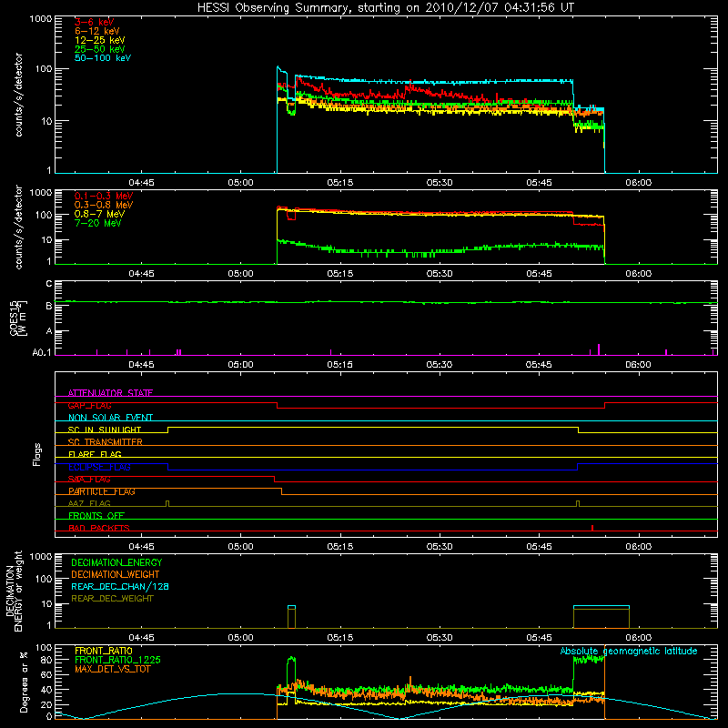
Task: Click the 06:00 tick label under keV panel
Action: (639, 183)
